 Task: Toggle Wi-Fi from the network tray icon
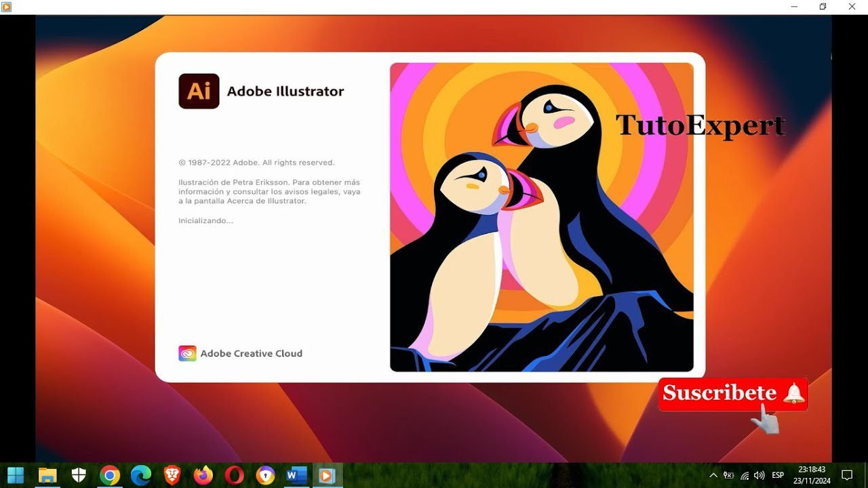(x=744, y=475)
